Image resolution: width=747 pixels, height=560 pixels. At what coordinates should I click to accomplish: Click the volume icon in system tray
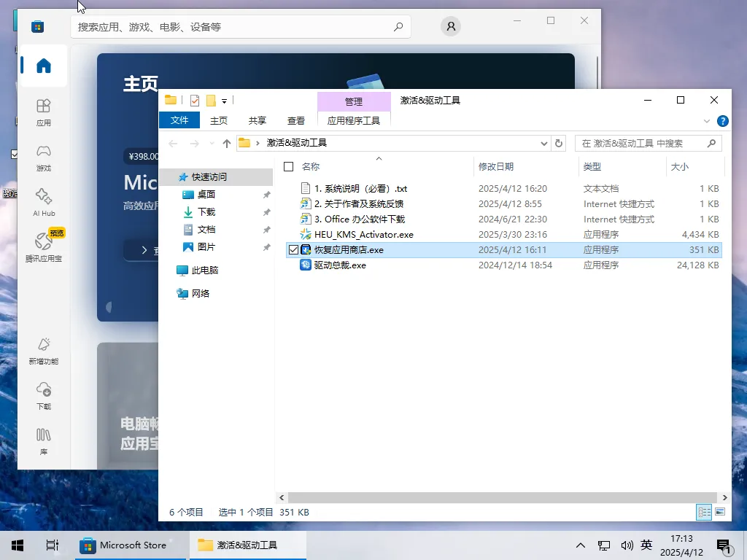627,545
